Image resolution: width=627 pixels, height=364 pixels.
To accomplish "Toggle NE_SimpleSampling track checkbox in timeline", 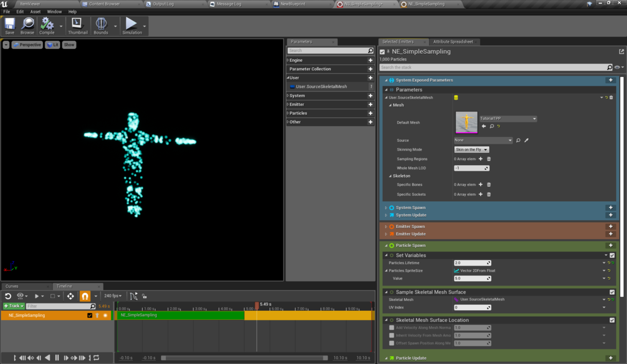I will coord(89,315).
